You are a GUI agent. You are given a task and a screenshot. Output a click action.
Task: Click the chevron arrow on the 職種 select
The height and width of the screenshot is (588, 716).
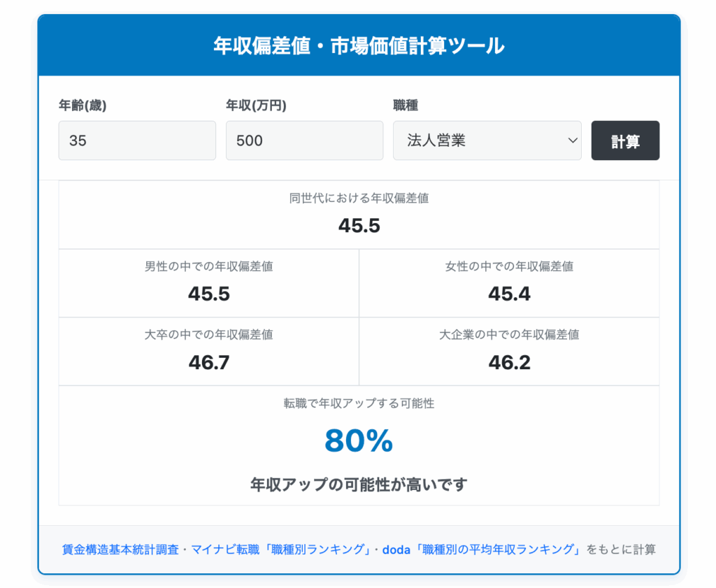pos(573,141)
